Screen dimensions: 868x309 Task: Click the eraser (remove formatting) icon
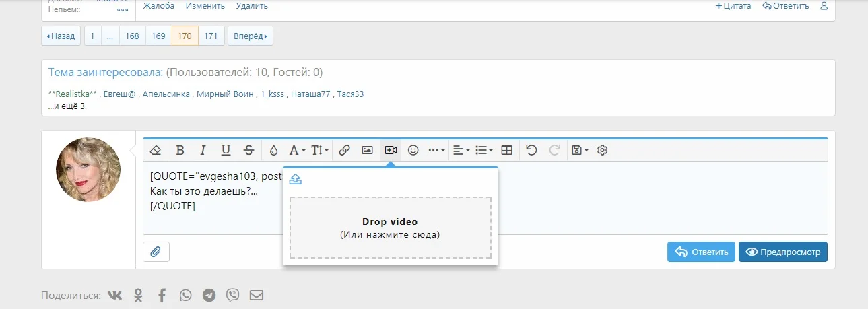156,150
